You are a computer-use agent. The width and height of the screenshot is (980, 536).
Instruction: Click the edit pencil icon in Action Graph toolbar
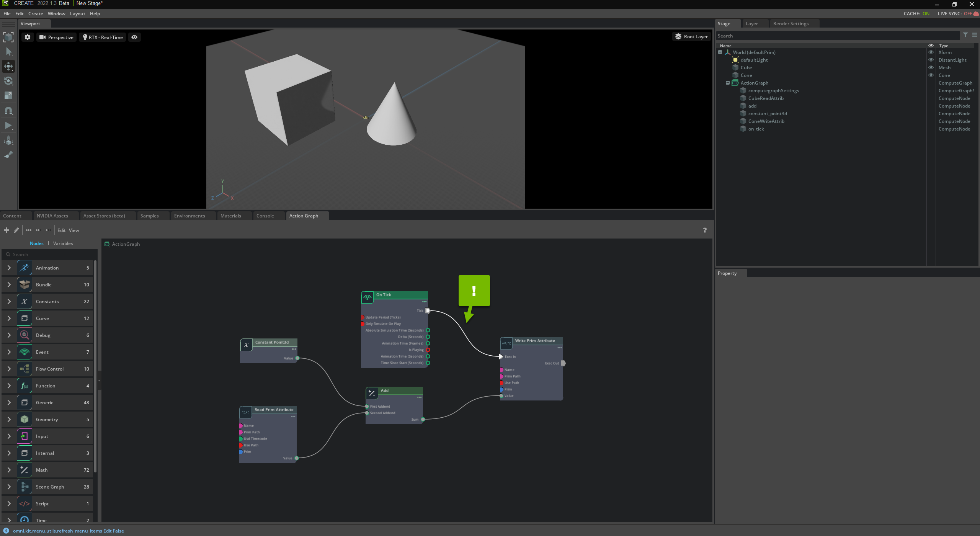tap(16, 230)
